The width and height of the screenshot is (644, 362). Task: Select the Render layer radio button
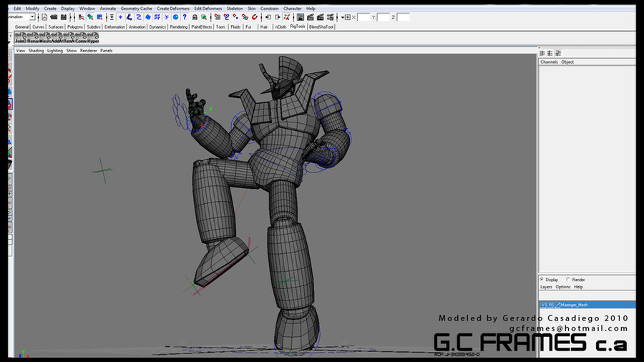coord(568,280)
